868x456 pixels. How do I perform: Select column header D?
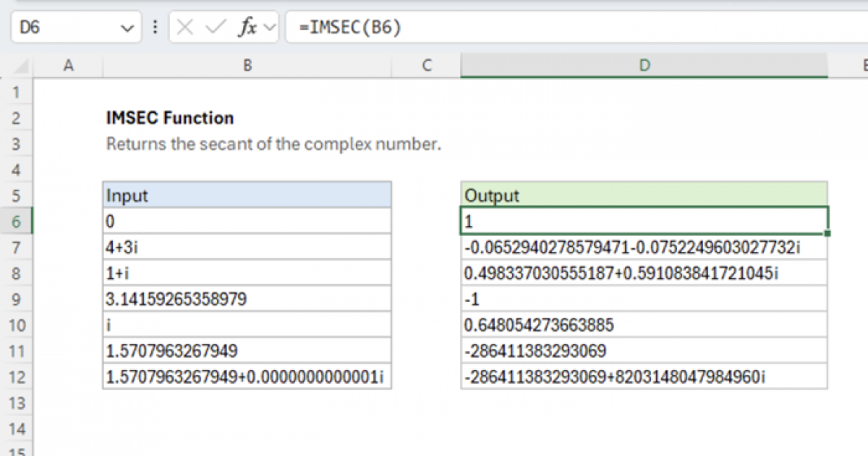[x=644, y=65]
